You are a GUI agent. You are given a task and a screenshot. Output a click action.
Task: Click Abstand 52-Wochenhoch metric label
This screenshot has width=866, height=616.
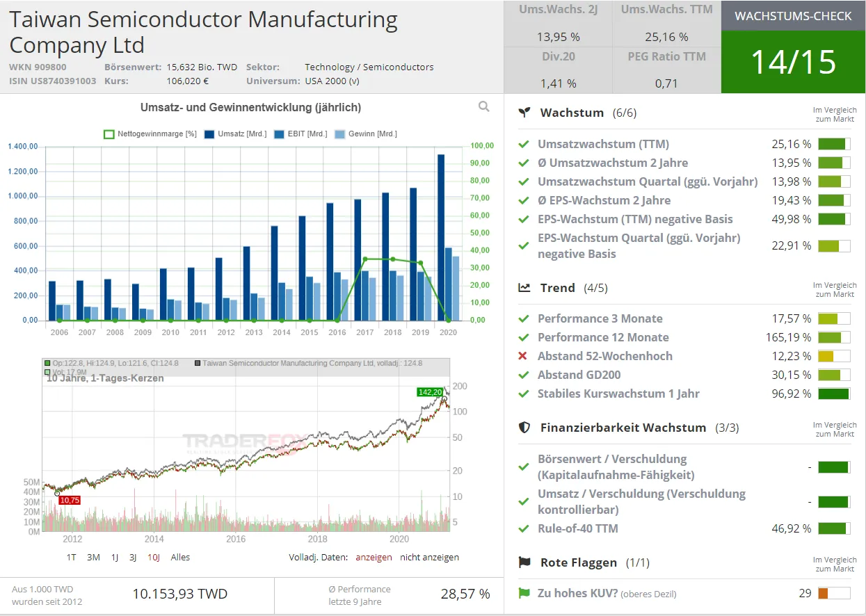pos(605,356)
